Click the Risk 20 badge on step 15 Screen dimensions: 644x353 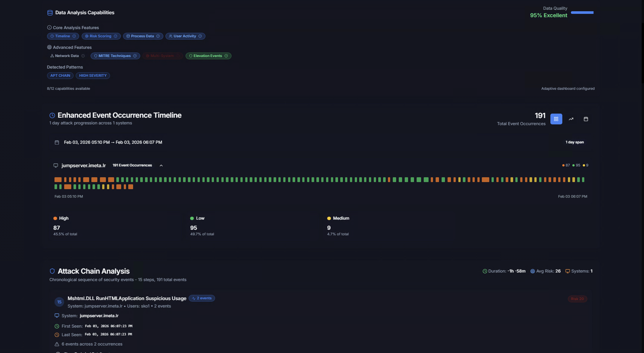[577, 298]
